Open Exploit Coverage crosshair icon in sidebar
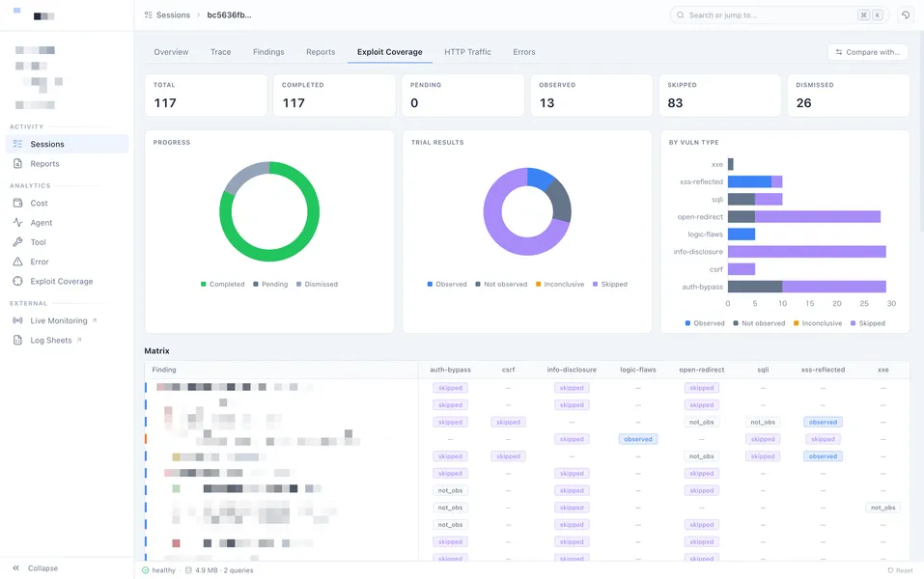Viewport: 924px width, 579px height. pyautogui.click(x=17, y=281)
